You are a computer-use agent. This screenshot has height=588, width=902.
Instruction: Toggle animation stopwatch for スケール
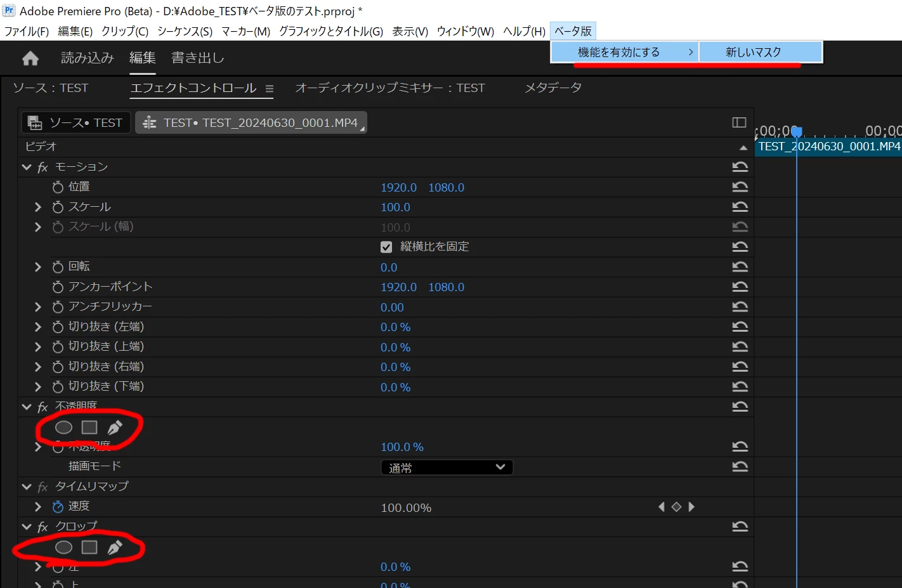[58, 207]
